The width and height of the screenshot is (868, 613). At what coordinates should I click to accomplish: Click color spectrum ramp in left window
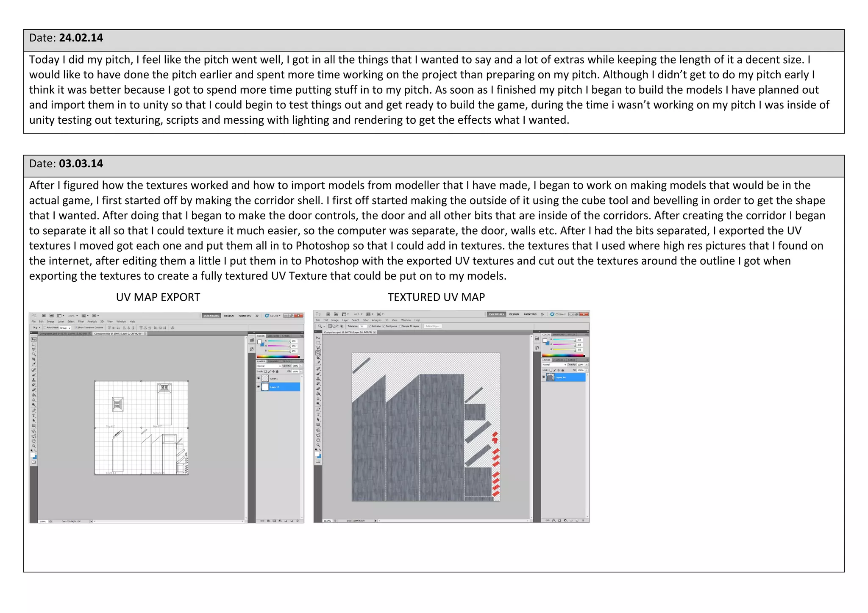tap(278, 357)
